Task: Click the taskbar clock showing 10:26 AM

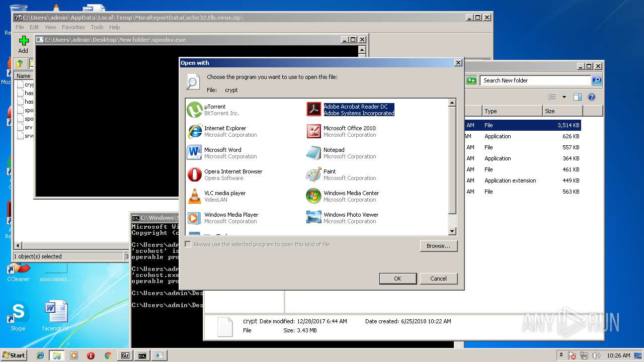Action: tap(618, 355)
